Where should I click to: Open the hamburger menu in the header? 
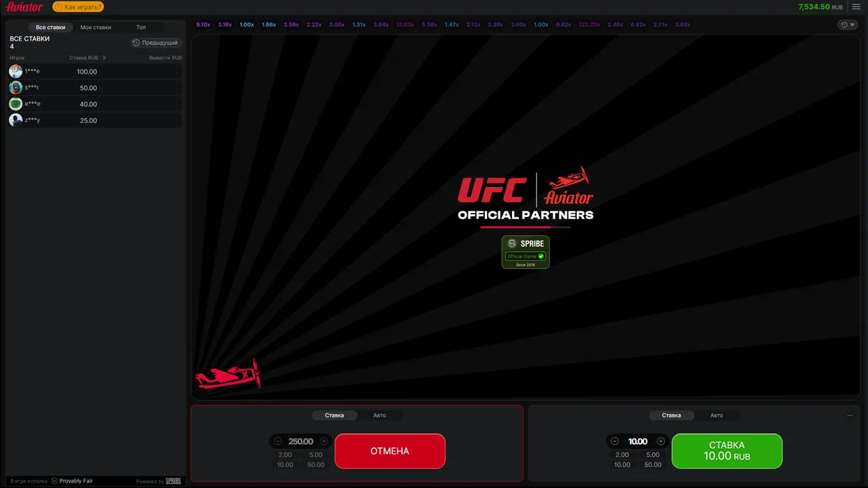point(856,7)
